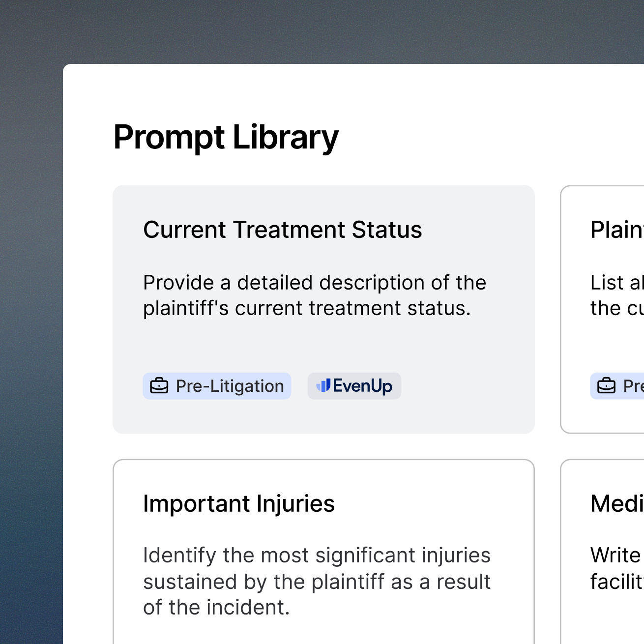Click the 'plaintiff's current treatment status.' line
Image resolution: width=644 pixels, height=644 pixels.
(307, 308)
